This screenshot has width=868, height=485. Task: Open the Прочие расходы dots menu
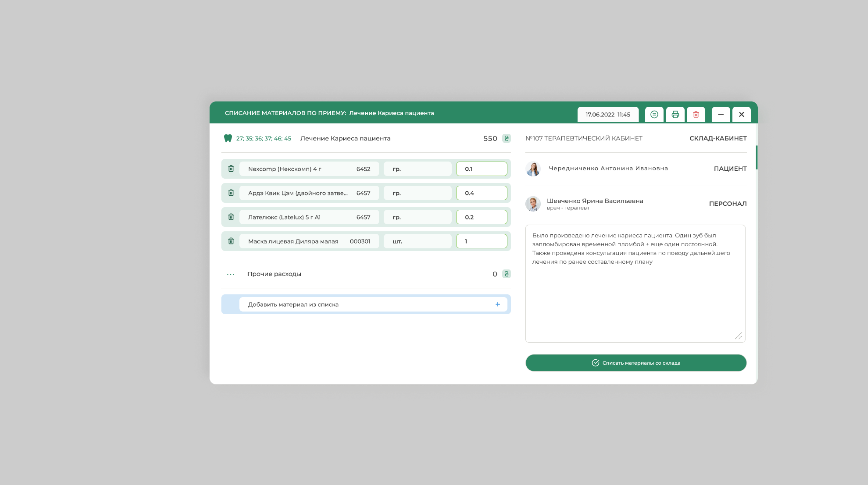231,274
